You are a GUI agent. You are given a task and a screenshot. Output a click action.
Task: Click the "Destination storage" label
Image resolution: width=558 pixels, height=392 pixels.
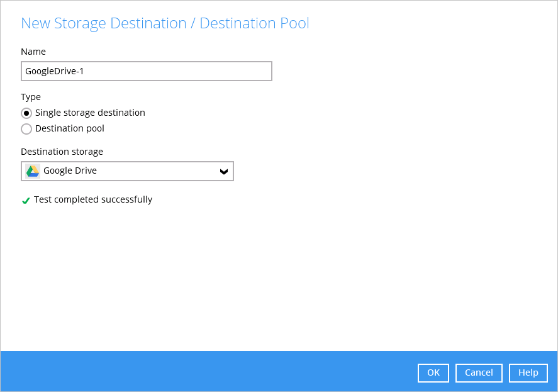point(62,152)
